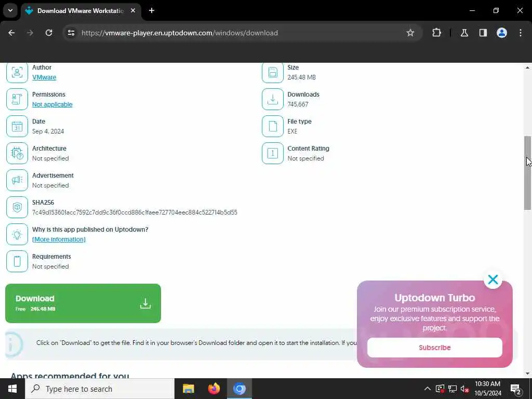Click the Chrome icon in the taskbar

(x=239, y=389)
